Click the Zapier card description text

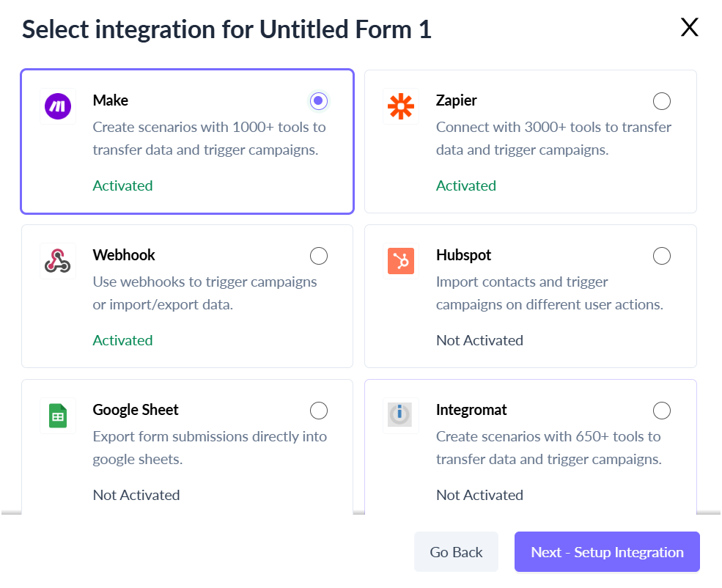click(x=553, y=138)
